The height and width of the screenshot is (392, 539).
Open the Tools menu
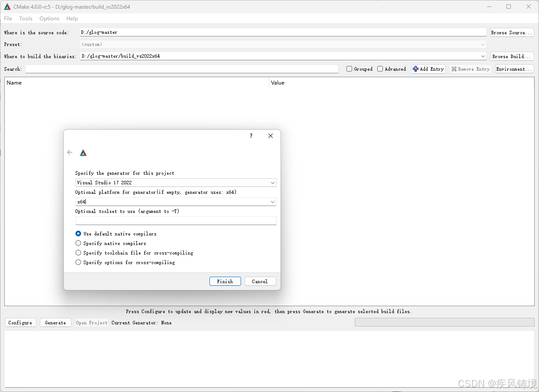tap(26, 19)
